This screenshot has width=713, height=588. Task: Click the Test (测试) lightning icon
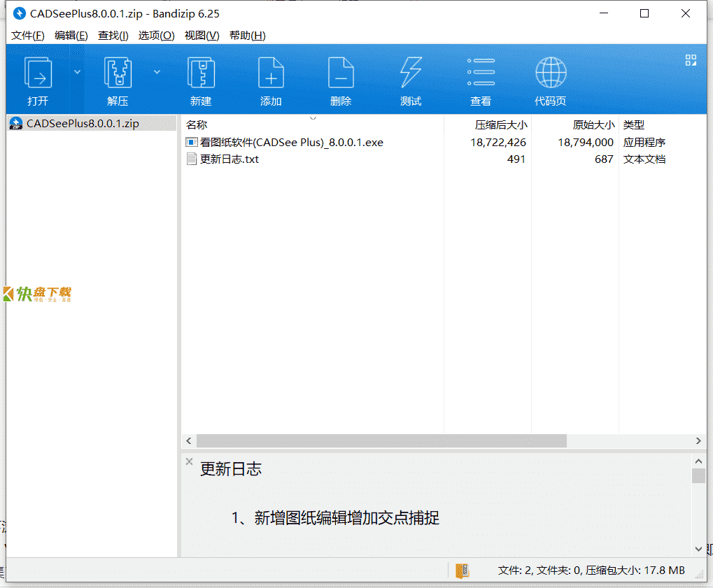point(411,73)
